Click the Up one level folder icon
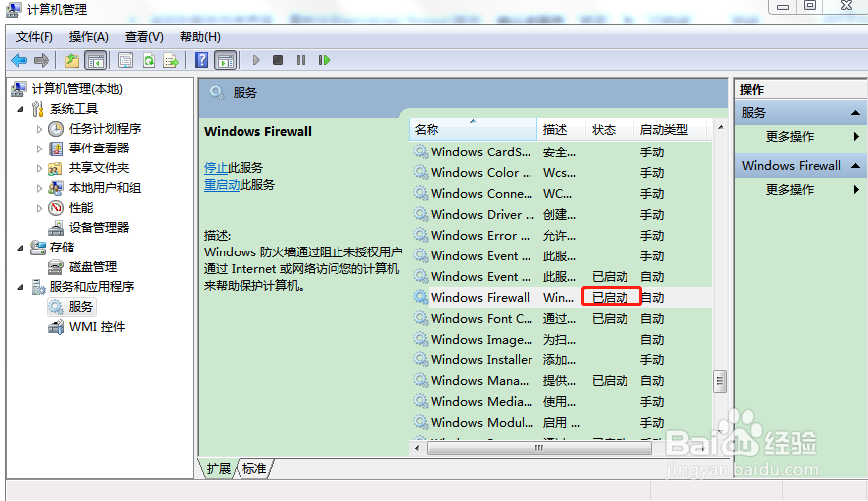 (72, 60)
